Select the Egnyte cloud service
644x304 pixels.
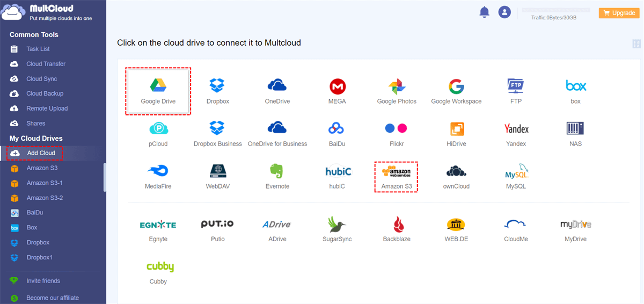(x=158, y=230)
